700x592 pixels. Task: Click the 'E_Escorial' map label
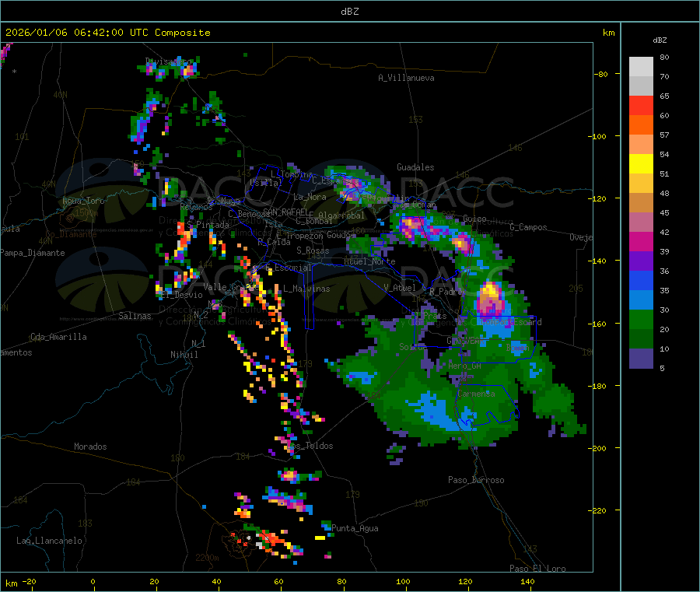pos(289,268)
